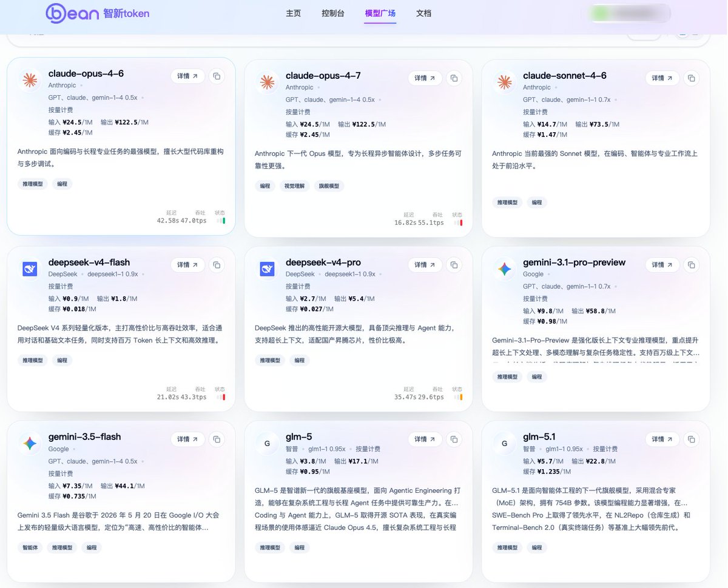728x588 pixels.
Task: Select the 模型广场 nav tab
Action: pos(380,13)
